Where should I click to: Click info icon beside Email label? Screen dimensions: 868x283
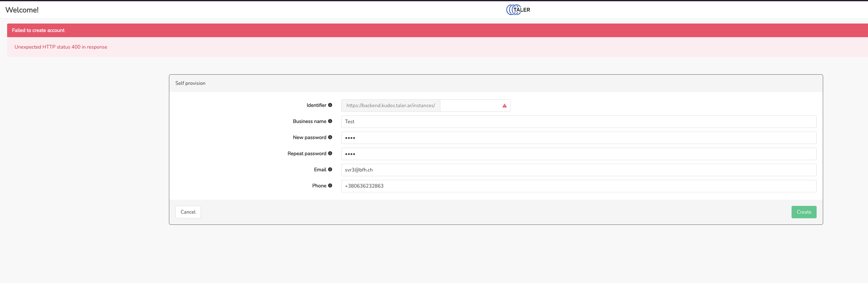[x=330, y=170]
